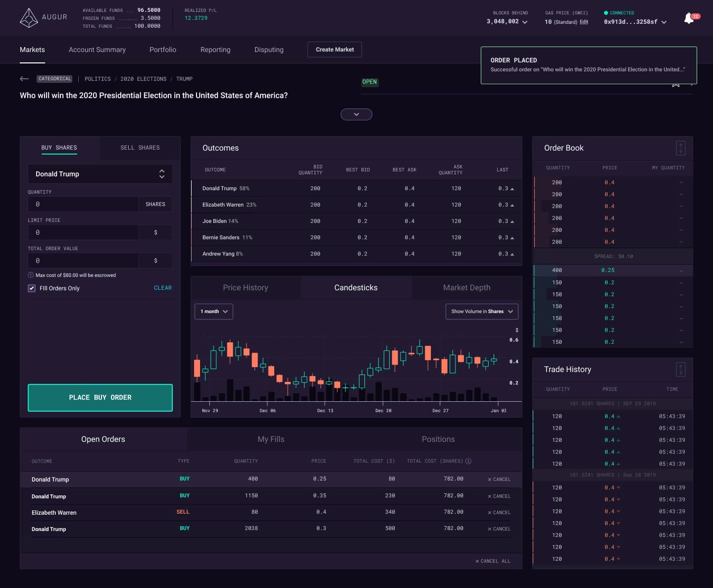Switch to Sell Shares tab

coord(140,148)
